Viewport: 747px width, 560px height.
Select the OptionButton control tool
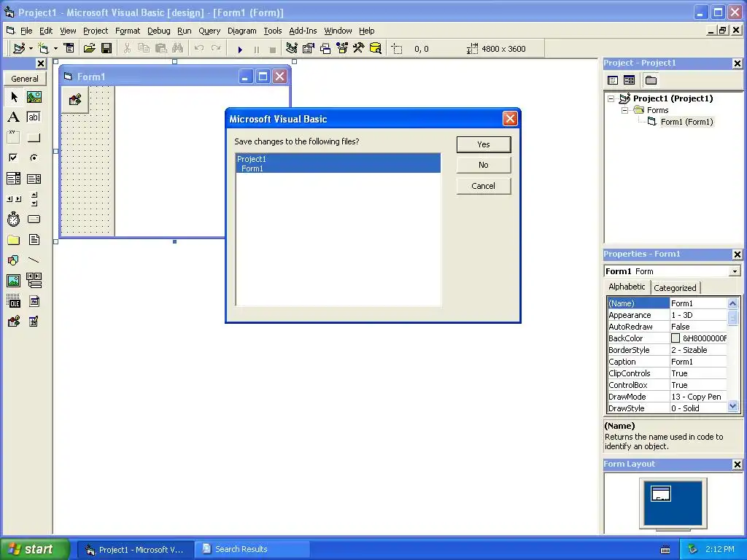point(34,157)
